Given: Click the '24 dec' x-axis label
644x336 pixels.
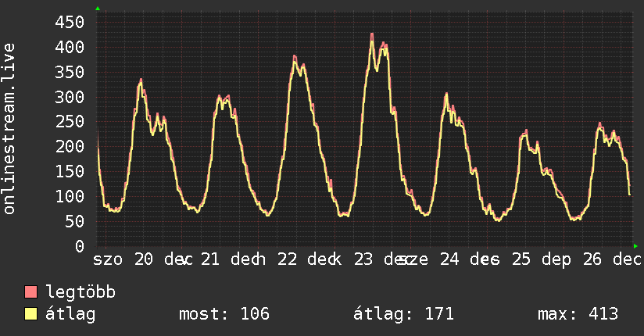Looking at the screenshot, I should 469,259.
